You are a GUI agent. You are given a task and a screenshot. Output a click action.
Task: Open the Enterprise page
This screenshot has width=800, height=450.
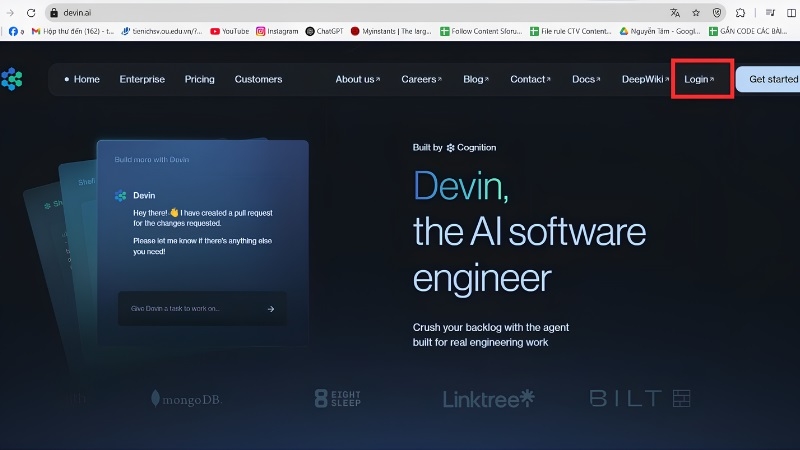pos(142,79)
